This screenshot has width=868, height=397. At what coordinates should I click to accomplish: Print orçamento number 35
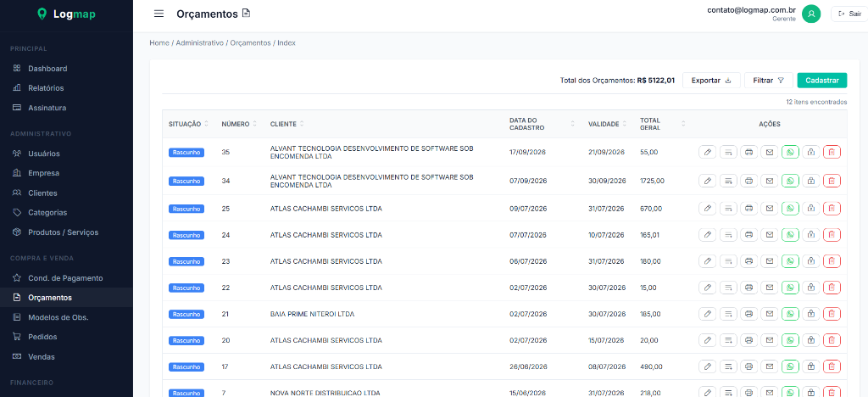[748, 152]
